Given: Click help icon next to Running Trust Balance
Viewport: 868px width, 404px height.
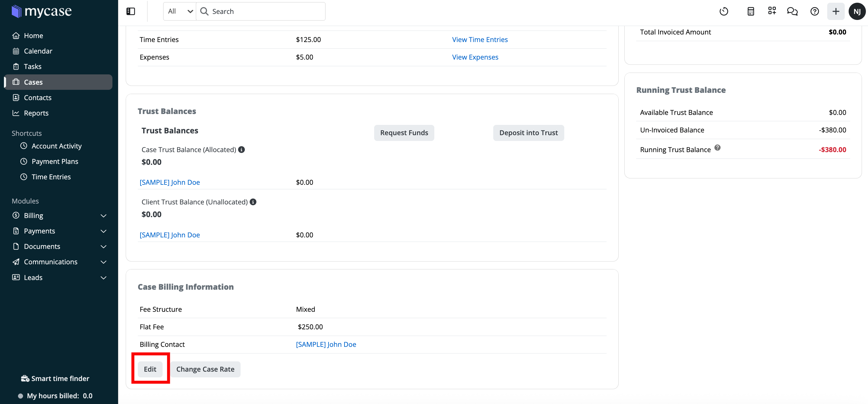Looking at the screenshot, I should coord(717,148).
